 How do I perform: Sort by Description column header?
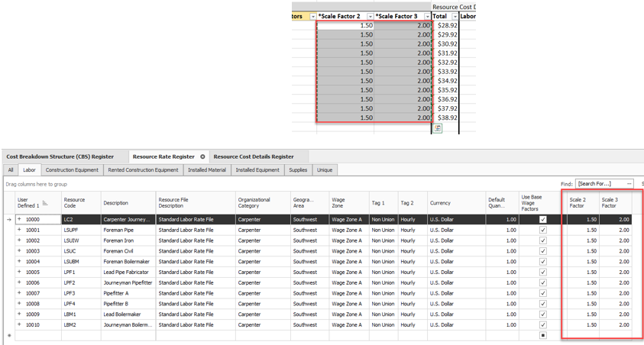128,203
